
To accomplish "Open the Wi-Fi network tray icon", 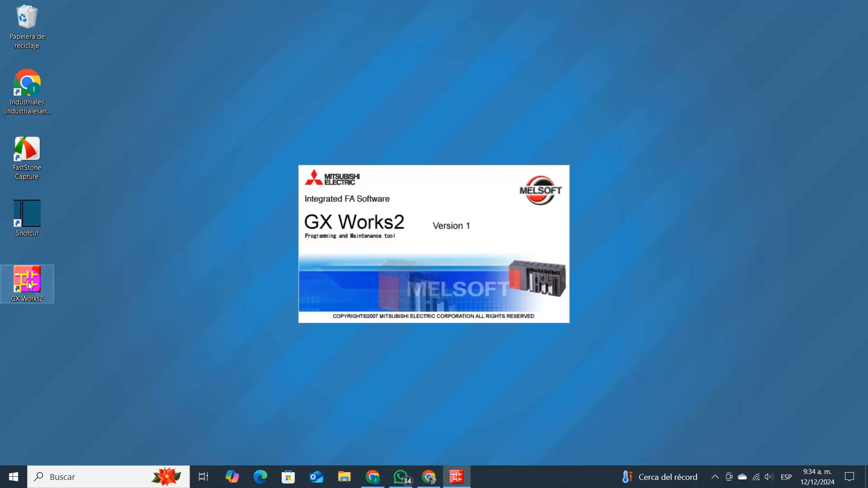I will 756,477.
